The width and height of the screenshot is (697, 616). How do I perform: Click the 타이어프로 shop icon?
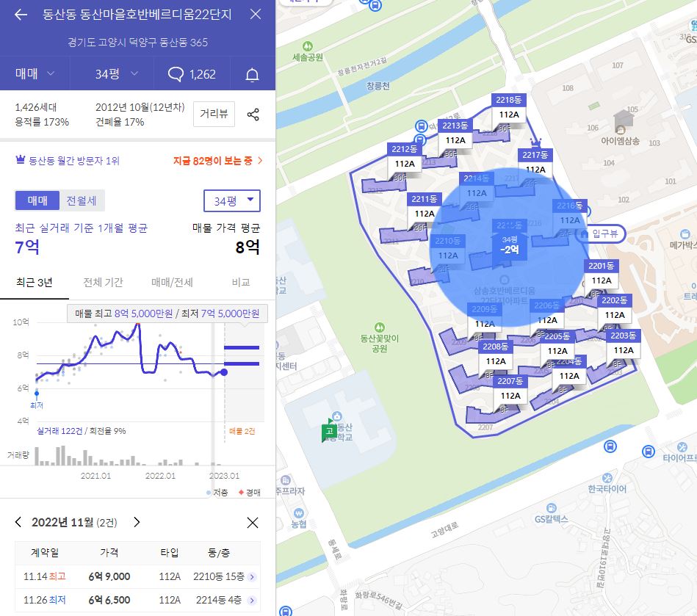682,447
